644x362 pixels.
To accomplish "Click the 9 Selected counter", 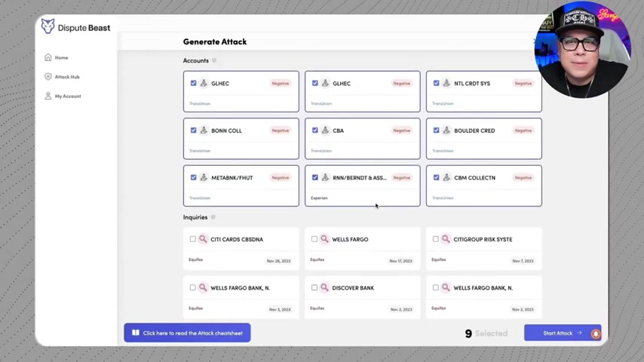I will click(486, 333).
